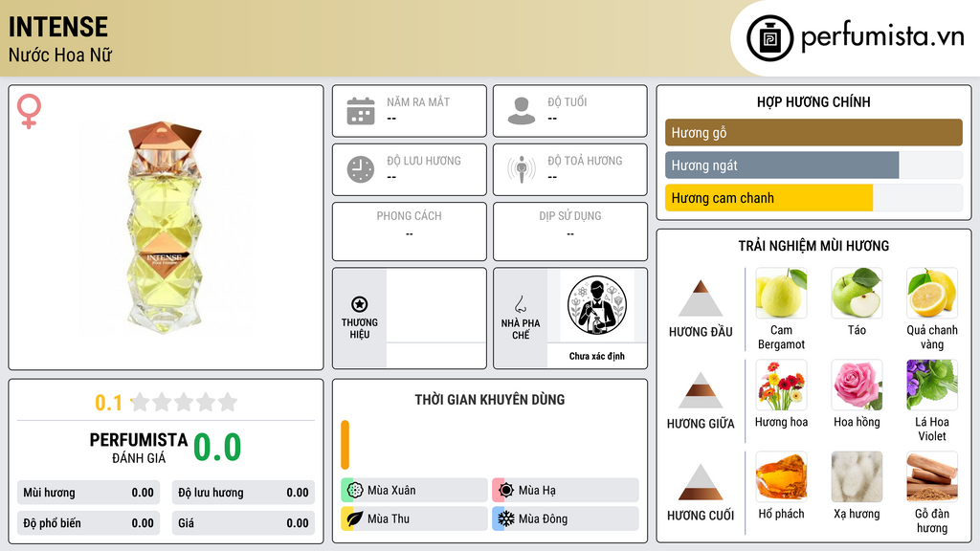Viewport: 980px width, 551px height.
Task: Click the female gender symbol icon
Action: point(29,111)
